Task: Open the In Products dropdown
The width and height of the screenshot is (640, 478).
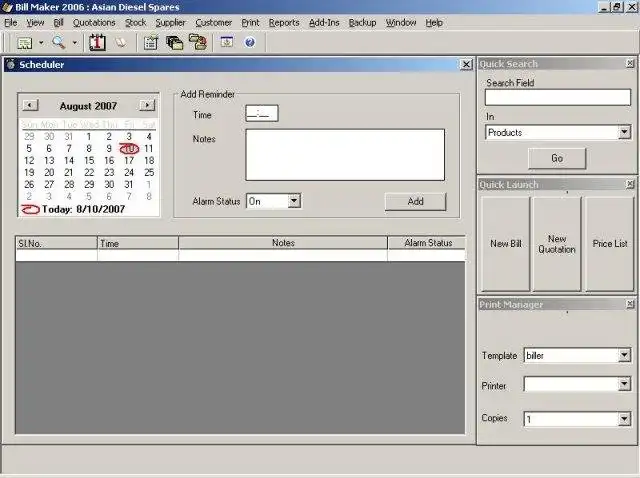Action: pos(624,133)
